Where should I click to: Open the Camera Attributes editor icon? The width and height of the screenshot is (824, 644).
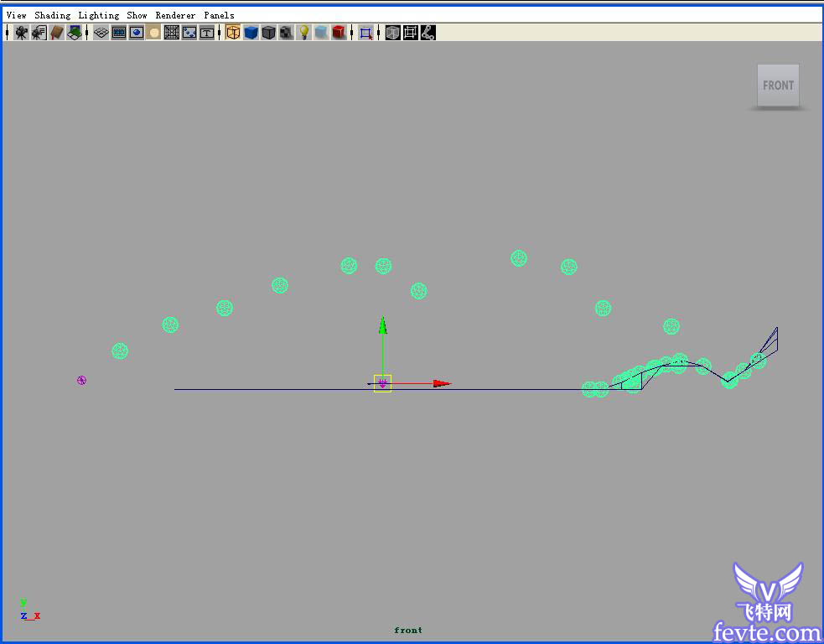click(39, 33)
